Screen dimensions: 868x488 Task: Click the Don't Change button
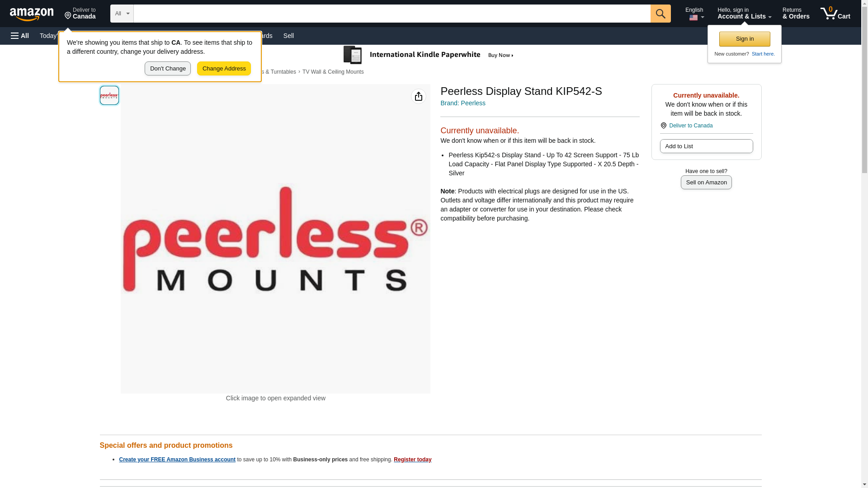[x=168, y=69]
